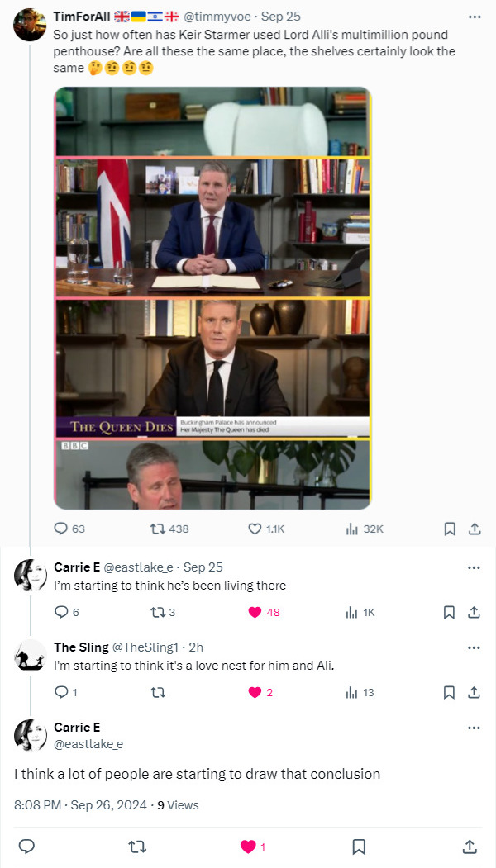
Task: Reply to The Sling's comment
Action: (61, 692)
